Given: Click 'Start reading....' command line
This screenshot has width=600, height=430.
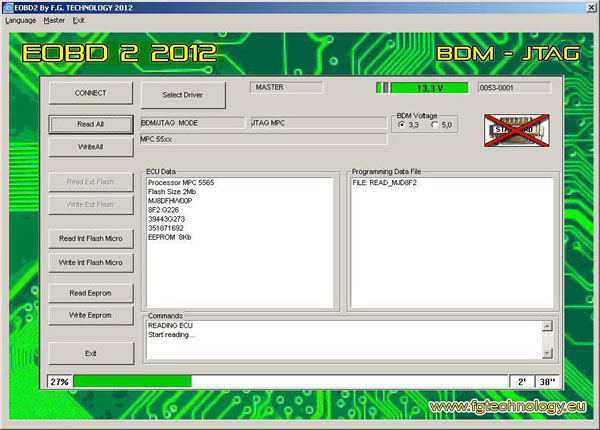Looking at the screenshot, I should tap(171, 335).
